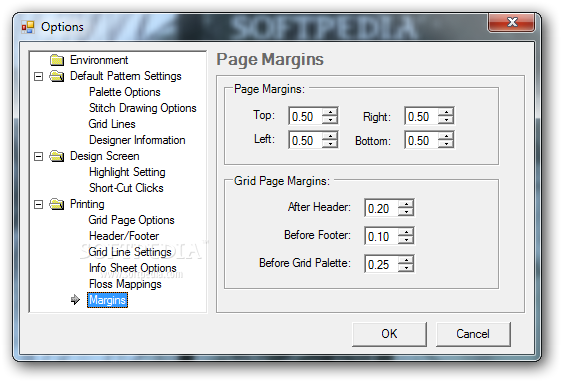Increase the Before Footer value
The image size is (562, 382).
tap(406, 231)
